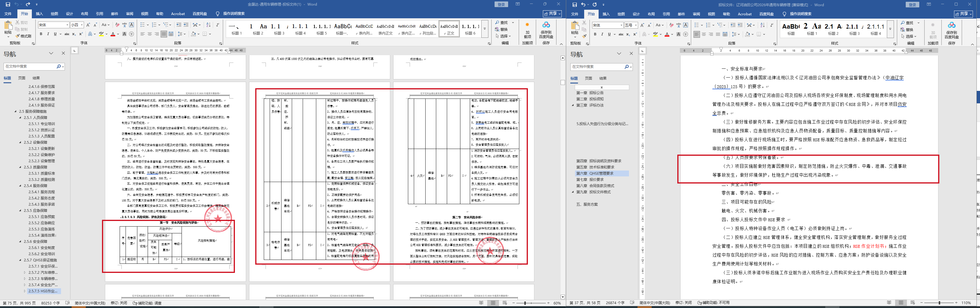This screenshot has height=308, width=980.
Task: Apply 标题 1 style in left styles gallery
Action: point(237,29)
